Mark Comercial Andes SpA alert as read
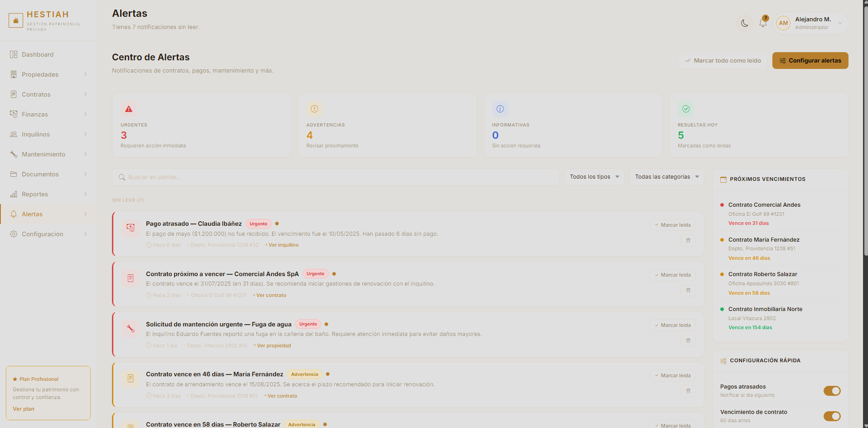This screenshot has height=428, width=868. click(672, 275)
